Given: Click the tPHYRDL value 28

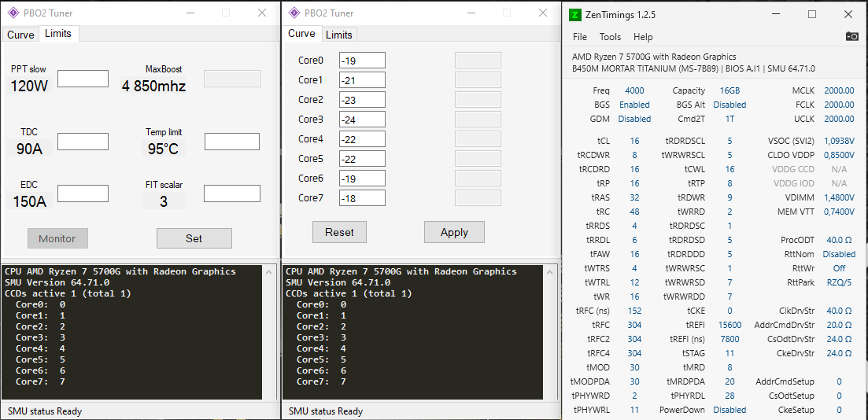Looking at the screenshot, I should tap(729, 396).
